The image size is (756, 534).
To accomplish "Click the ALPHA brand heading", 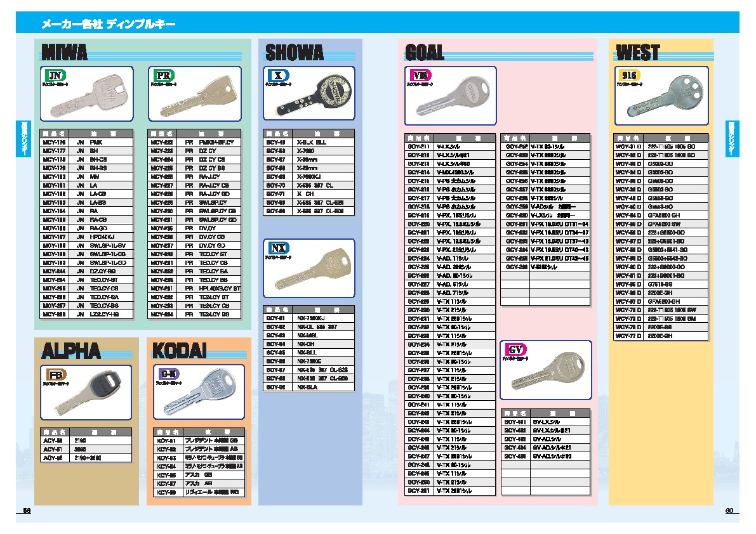I will [70, 351].
